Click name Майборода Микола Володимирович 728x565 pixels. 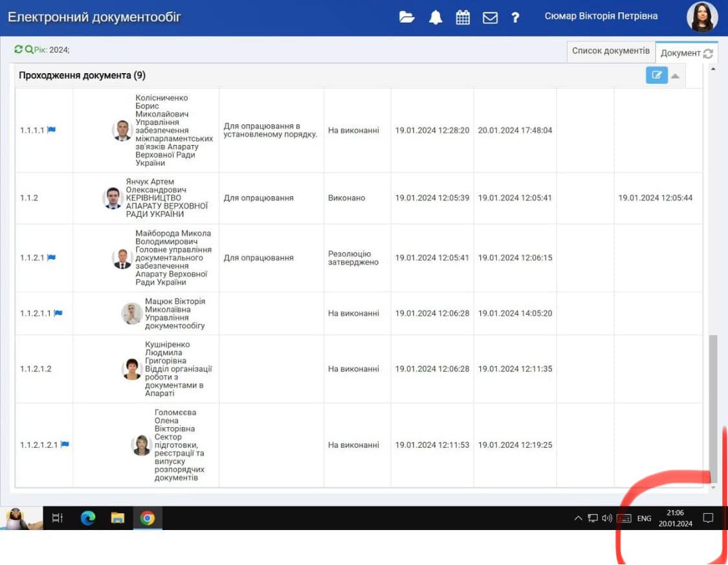173,238
